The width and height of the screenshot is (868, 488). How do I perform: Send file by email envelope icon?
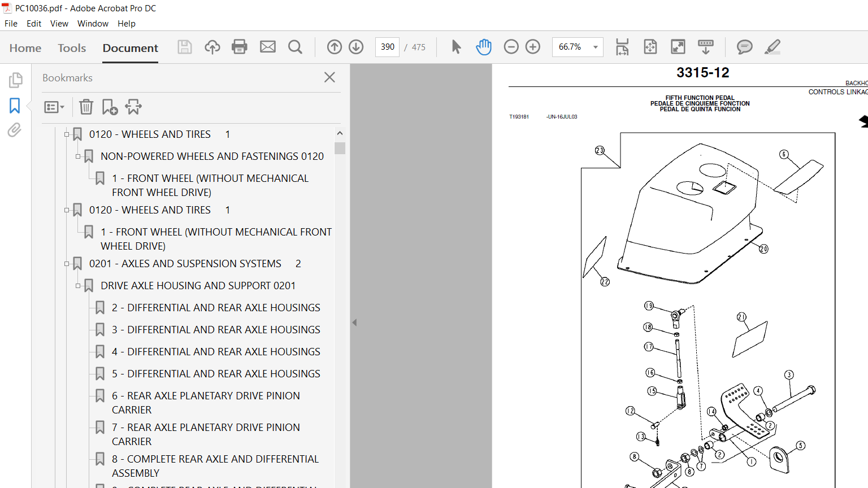pyautogui.click(x=268, y=47)
